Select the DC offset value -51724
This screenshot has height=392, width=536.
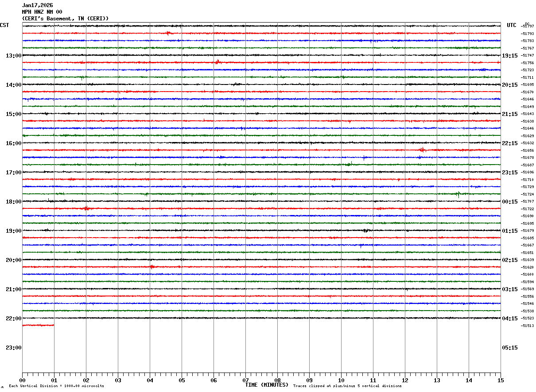pyautogui.click(x=528, y=194)
